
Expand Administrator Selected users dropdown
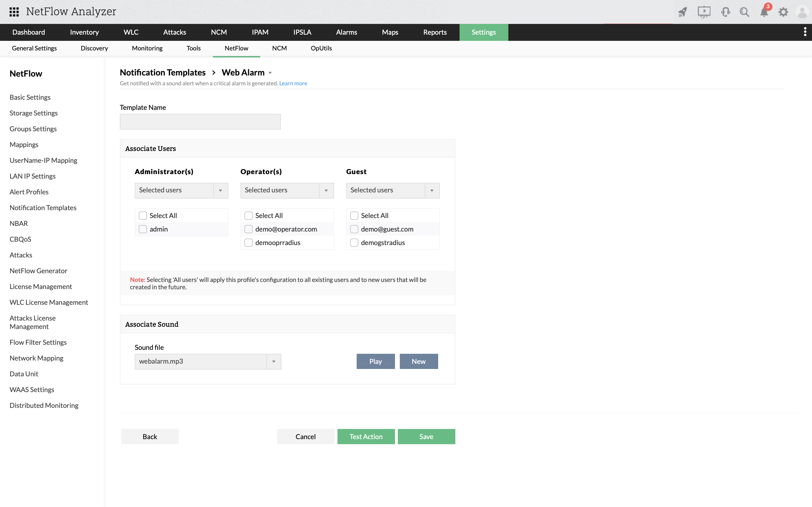[220, 190]
